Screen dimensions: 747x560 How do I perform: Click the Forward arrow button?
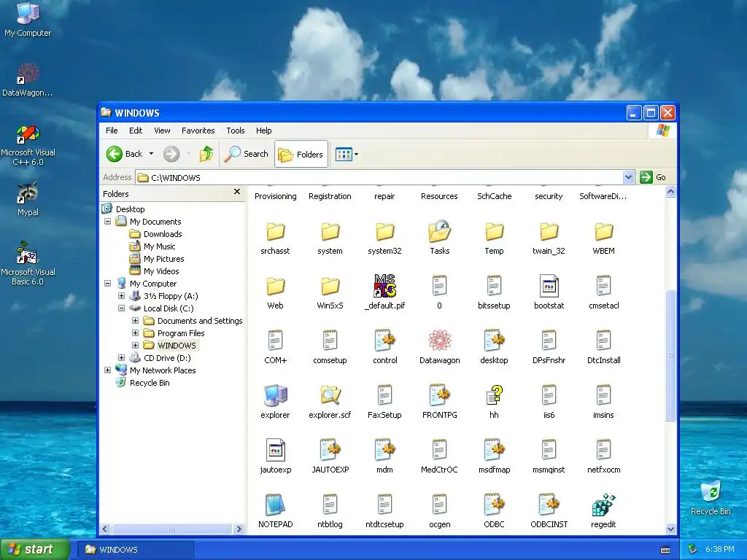(171, 154)
